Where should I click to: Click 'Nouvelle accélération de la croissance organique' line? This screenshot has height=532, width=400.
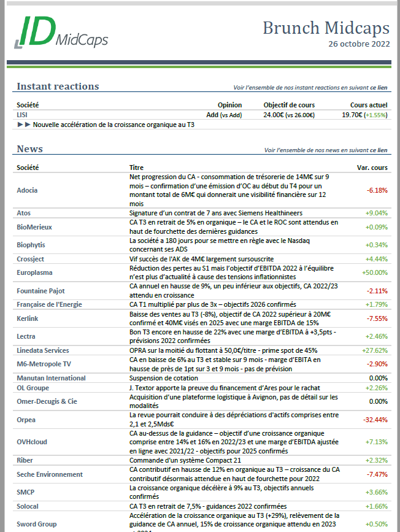[x=113, y=125]
